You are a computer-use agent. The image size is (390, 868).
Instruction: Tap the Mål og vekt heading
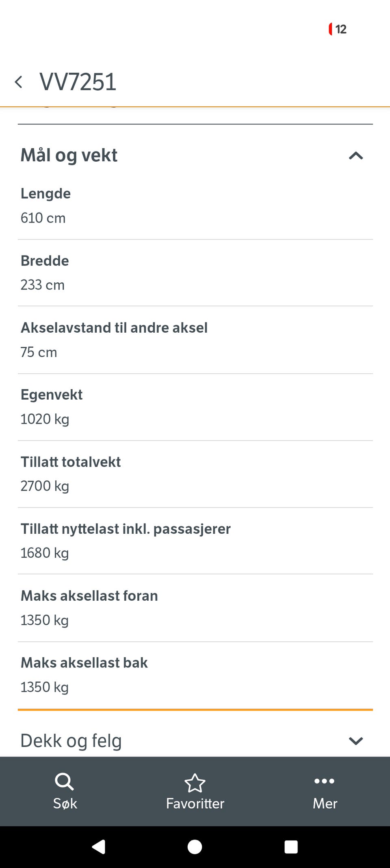tap(69, 156)
